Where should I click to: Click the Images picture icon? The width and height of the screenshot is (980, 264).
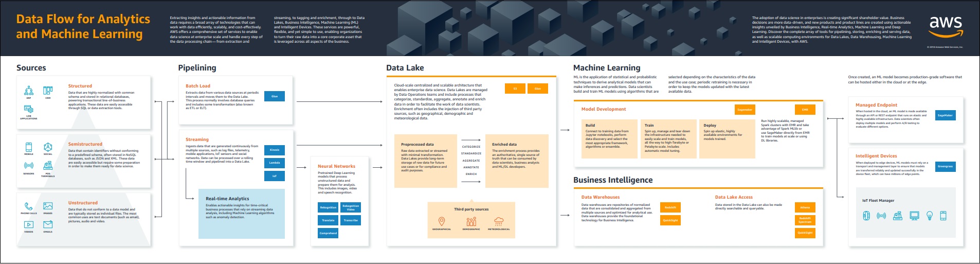pyautogui.click(x=48, y=206)
